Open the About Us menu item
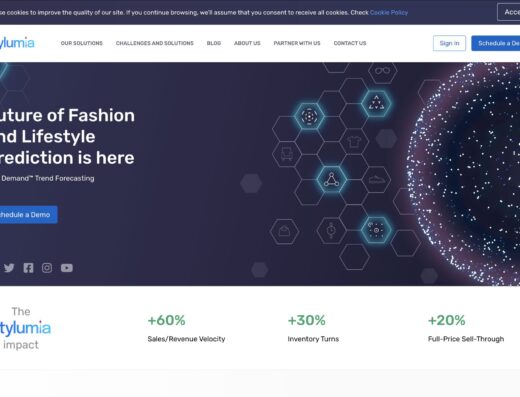This screenshot has width=520, height=397. coord(247,43)
